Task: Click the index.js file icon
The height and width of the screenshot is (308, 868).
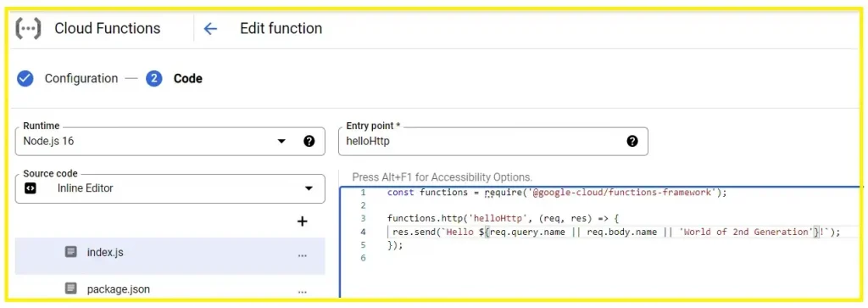Action: click(71, 252)
